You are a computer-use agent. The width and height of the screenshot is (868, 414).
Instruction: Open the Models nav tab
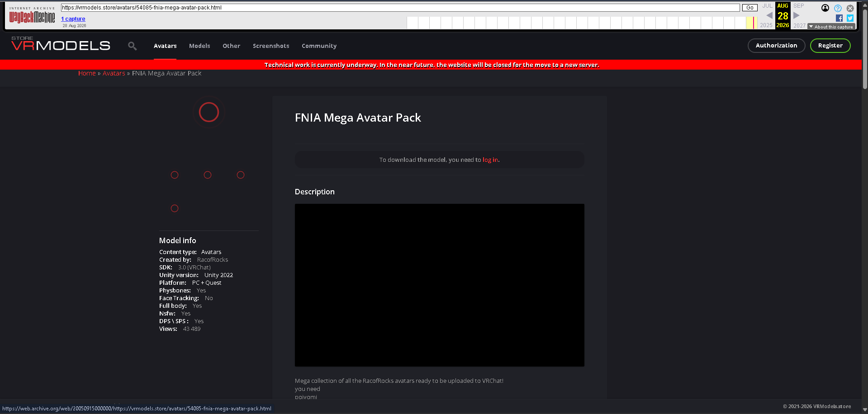click(199, 46)
